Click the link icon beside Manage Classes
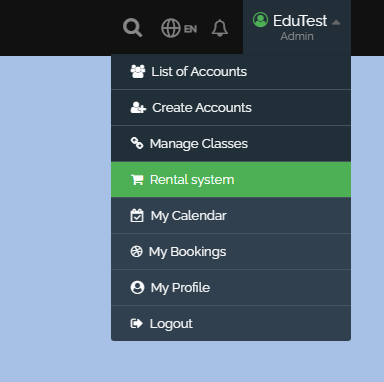 pos(137,143)
